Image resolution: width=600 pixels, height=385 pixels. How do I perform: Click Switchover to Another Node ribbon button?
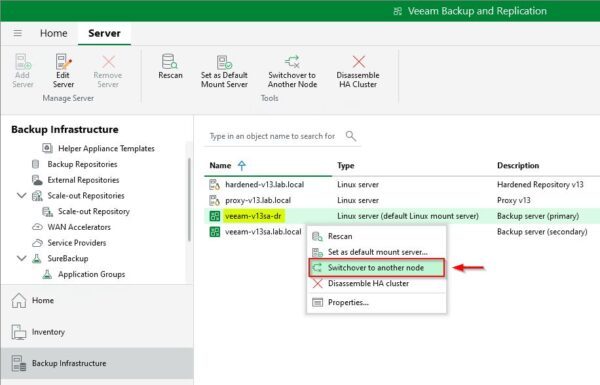(x=292, y=71)
